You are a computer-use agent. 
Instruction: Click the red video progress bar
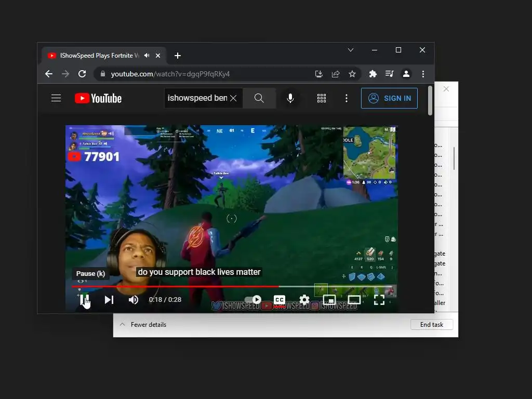click(175, 286)
